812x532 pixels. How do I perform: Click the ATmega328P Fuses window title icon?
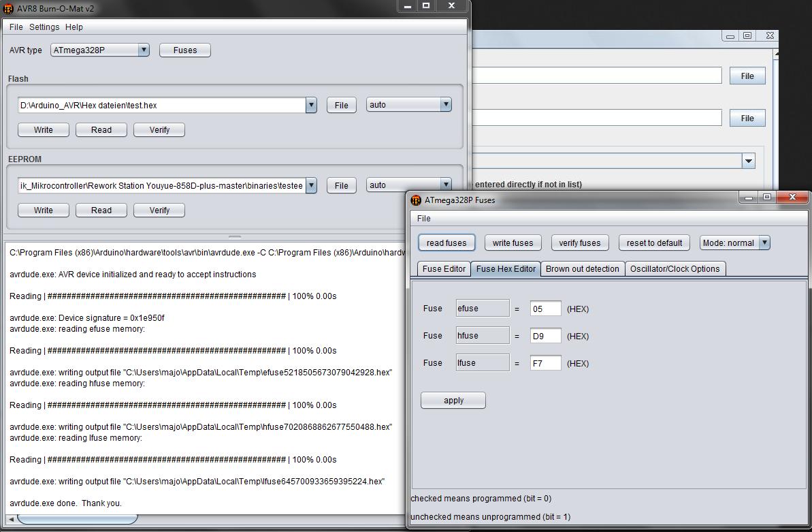416,200
